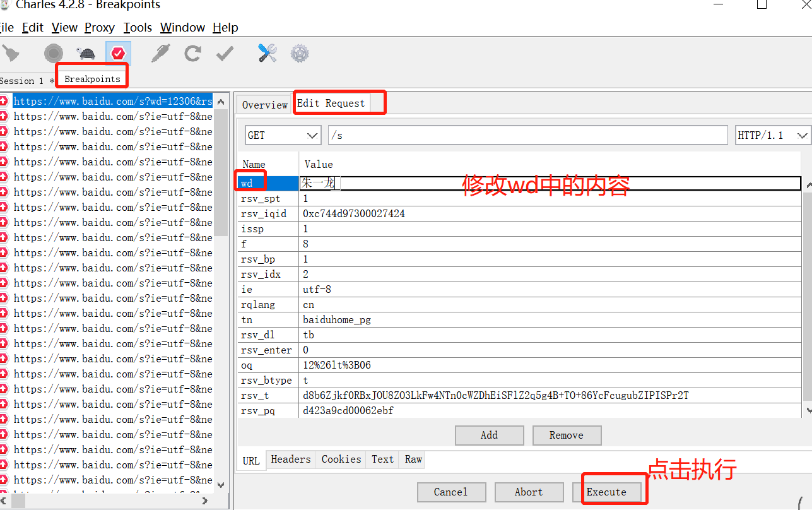Image resolution: width=812 pixels, height=510 pixels.
Task: Click the rsv_pq value d423a9cd00062ebf
Action: [348, 410]
